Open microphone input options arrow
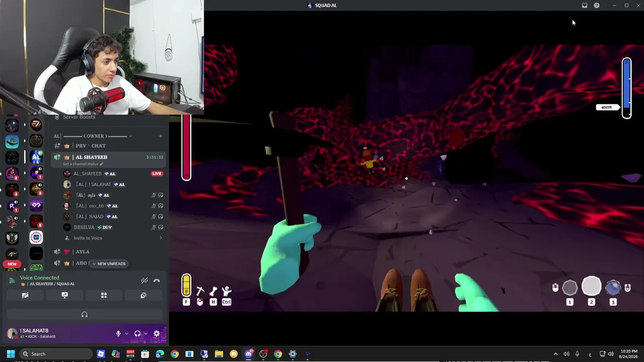The width and height of the screenshot is (644, 362). pyautogui.click(x=126, y=333)
